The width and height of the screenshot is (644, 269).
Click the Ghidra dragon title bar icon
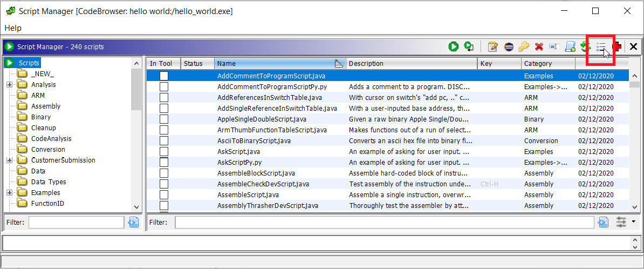pos(10,11)
